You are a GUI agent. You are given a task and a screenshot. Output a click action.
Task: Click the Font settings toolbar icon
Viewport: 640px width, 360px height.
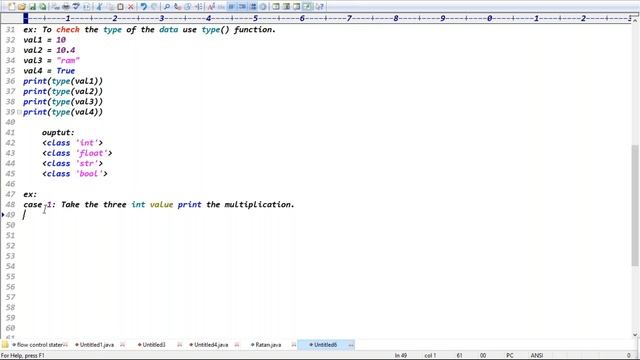click(x=211, y=7)
